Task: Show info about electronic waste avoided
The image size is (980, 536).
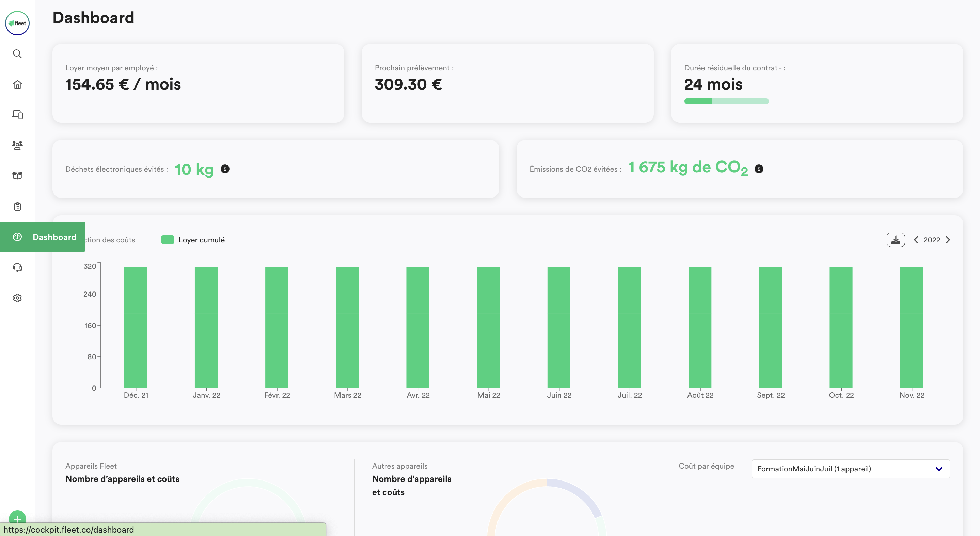Action: [225, 169]
